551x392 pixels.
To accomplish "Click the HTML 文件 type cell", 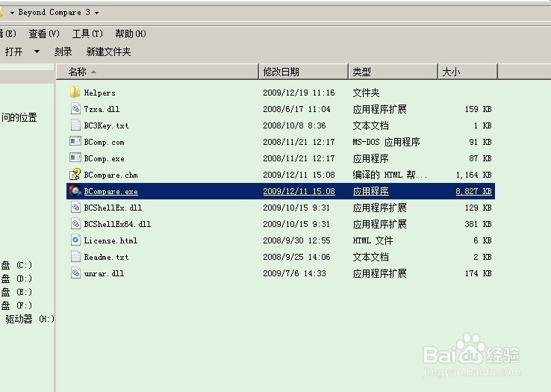I will (x=373, y=241).
